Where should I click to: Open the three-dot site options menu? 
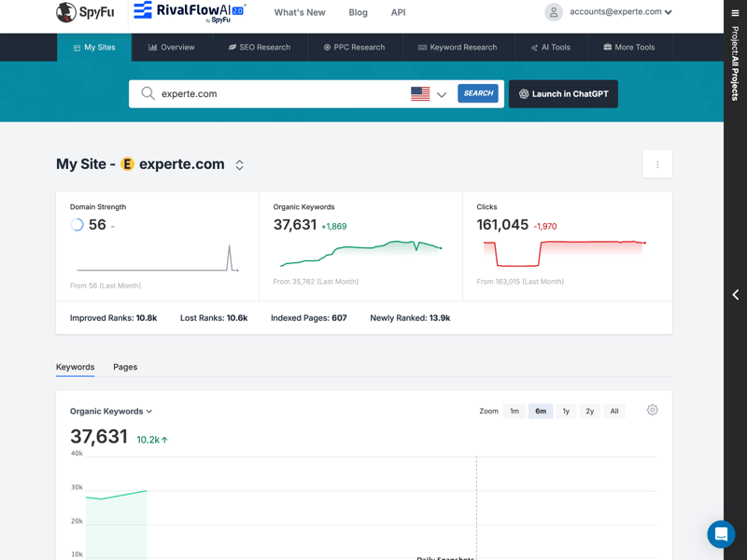coord(657,164)
